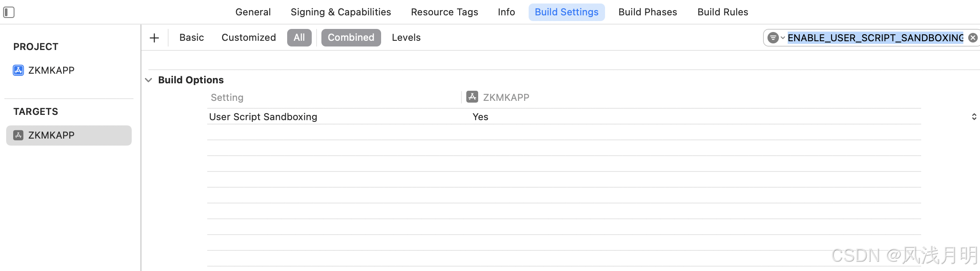
Task: Open the Signing & Capabilities tab
Action: [341, 12]
